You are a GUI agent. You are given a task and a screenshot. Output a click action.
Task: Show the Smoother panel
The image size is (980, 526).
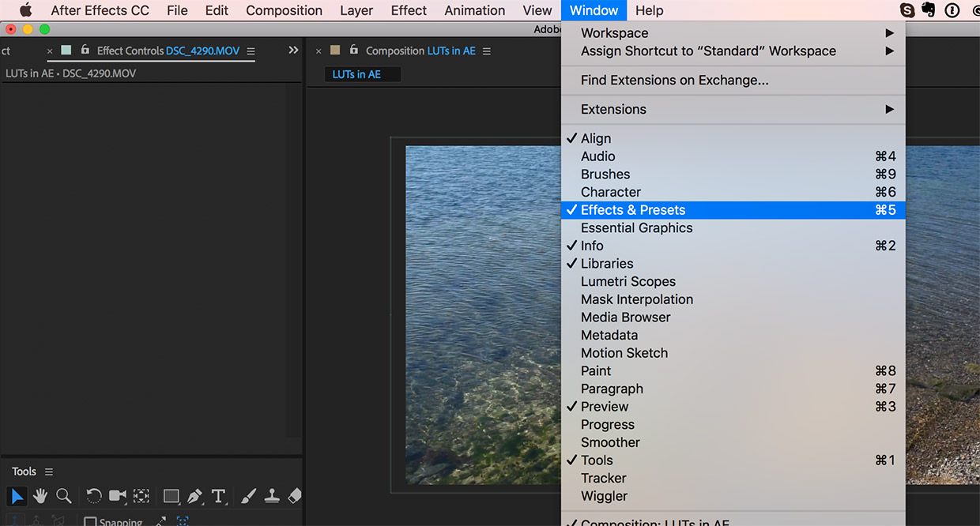[733, 442]
